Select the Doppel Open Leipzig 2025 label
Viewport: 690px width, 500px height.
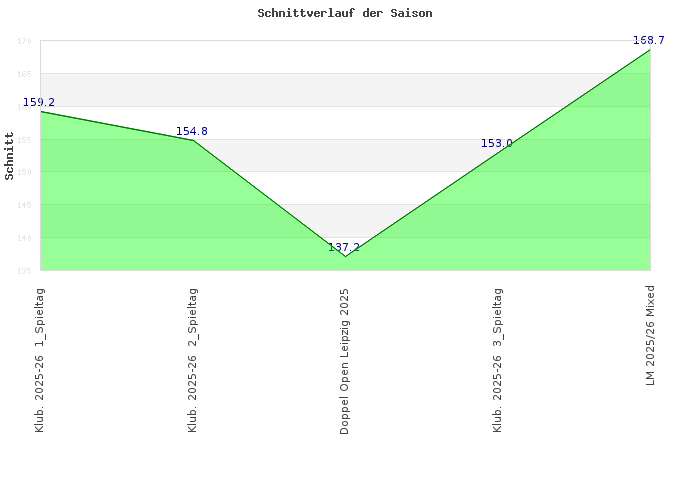tap(345, 361)
